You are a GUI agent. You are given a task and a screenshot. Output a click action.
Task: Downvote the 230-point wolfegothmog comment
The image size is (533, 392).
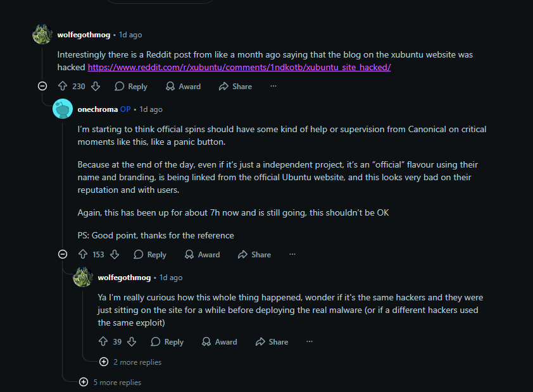(95, 87)
